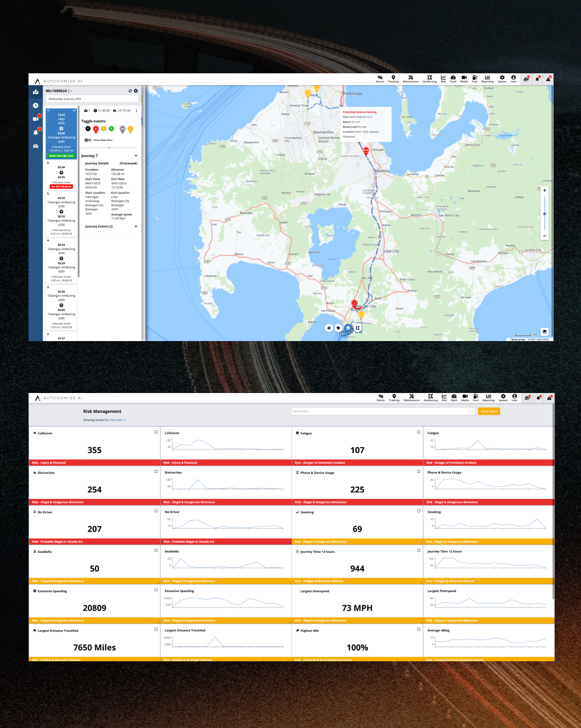Collapse the Journey 7 section
The image size is (581, 728).
pos(136,156)
